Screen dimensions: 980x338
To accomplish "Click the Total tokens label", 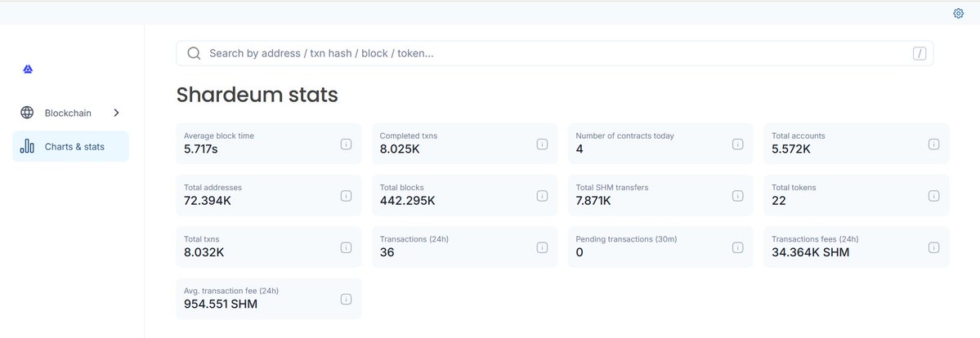I will tap(794, 188).
